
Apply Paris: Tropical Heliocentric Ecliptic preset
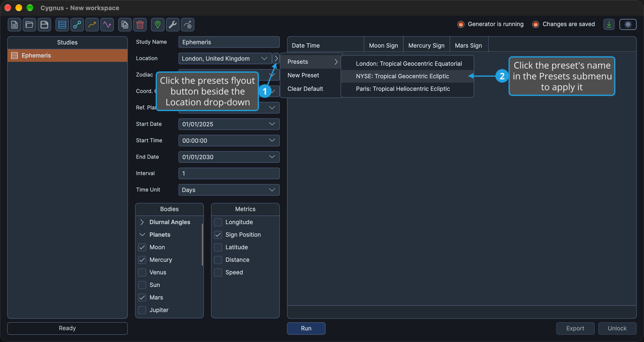click(407, 89)
